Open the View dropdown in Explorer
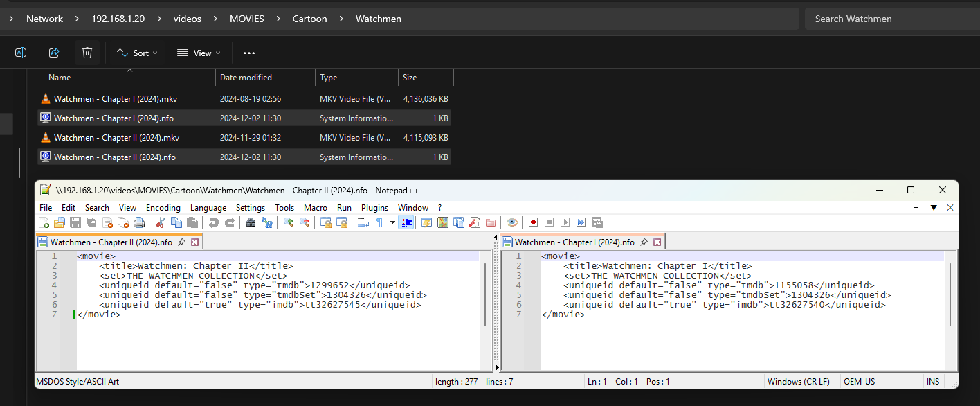Image resolution: width=980 pixels, height=406 pixels. 199,53
